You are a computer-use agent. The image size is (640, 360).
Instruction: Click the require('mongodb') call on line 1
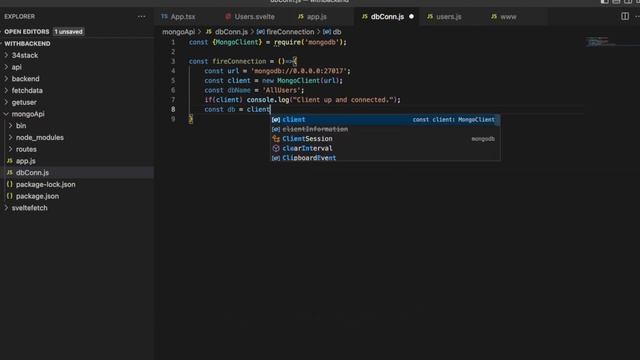(x=309, y=42)
